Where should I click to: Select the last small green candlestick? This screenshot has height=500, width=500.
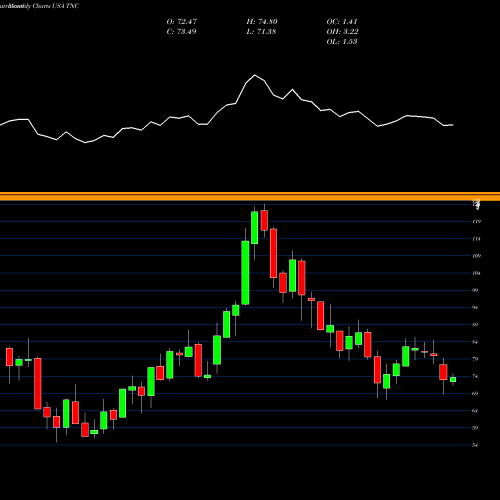click(453, 379)
